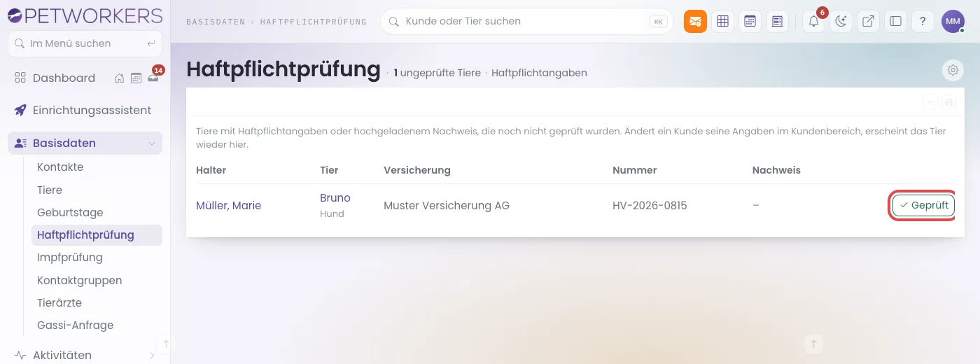Open animal link Bruno
The image size is (980, 364).
[335, 198]
